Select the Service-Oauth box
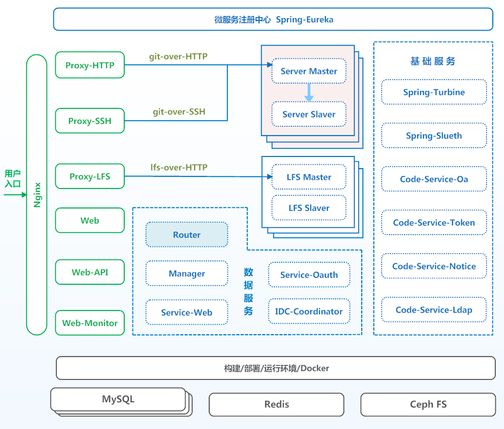 pyautogui.click(x=309, y=275)
